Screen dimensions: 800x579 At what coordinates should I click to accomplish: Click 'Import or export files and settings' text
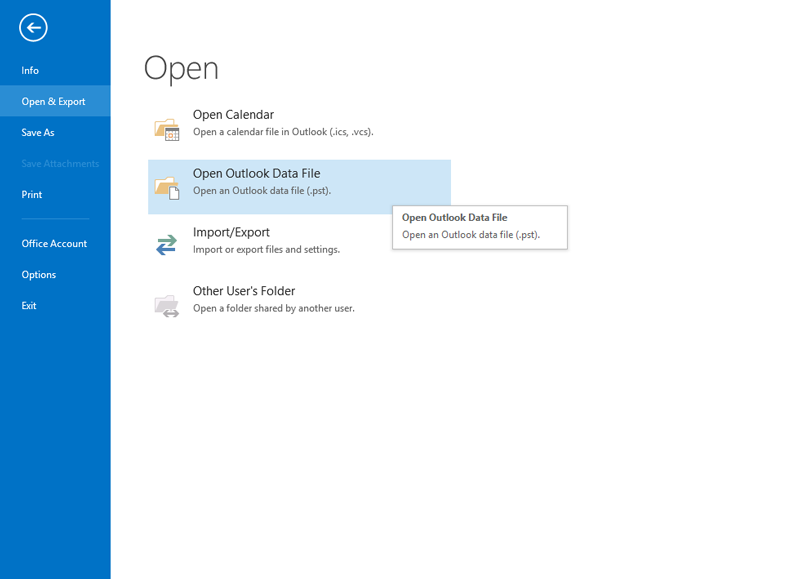click(266, 249)
